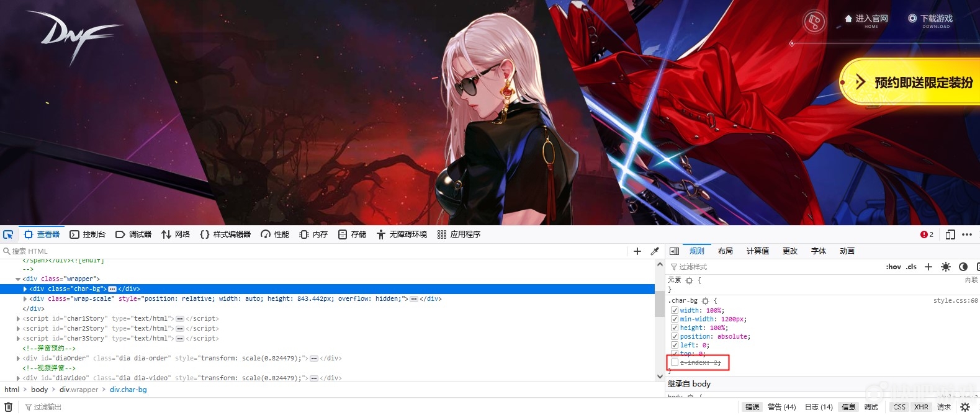Open the 计算值 computed tab

pos(757,251)
